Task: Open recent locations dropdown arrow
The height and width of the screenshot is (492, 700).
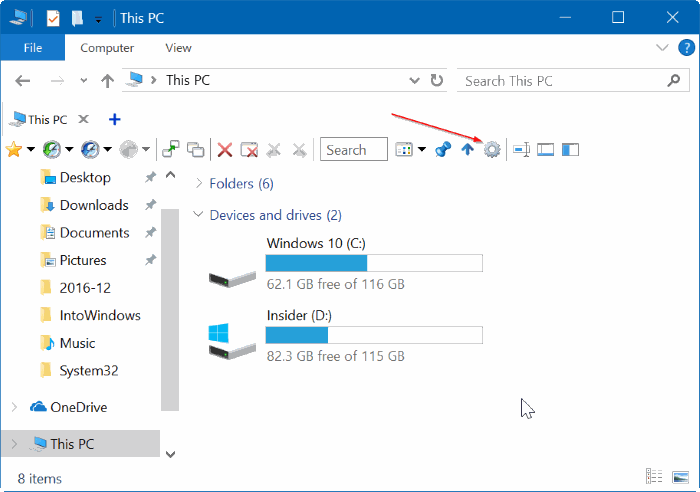Action: pyautogui.click(x=83, y=81)
